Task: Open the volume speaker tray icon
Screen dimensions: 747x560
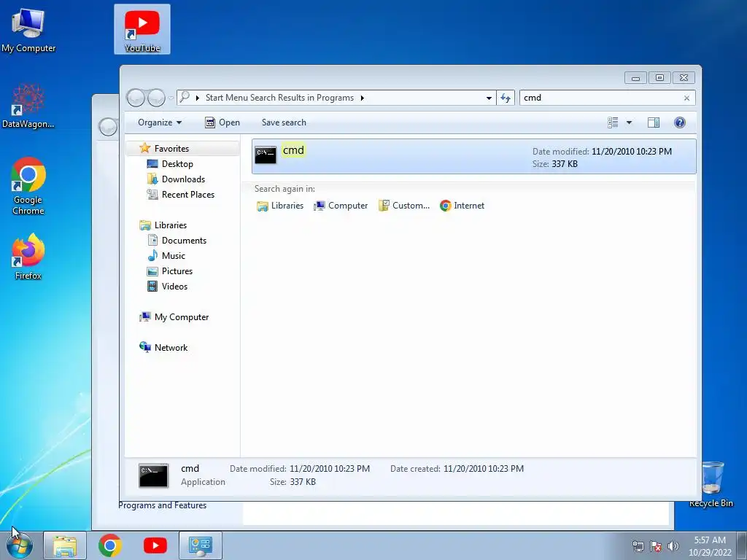Action: (x=673, y=546)
